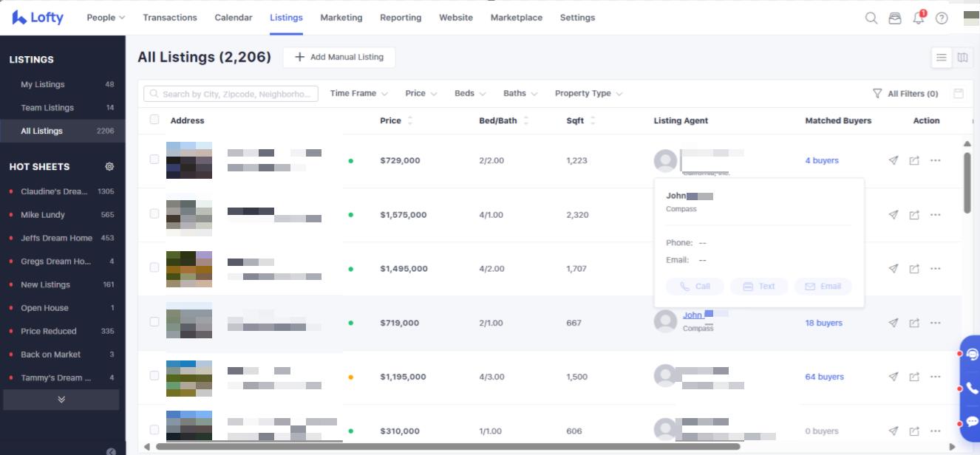This screenshot has width=980, height=455.
Task: Expand the hot sheets list with the double chevron
Action: coord(61,400)
